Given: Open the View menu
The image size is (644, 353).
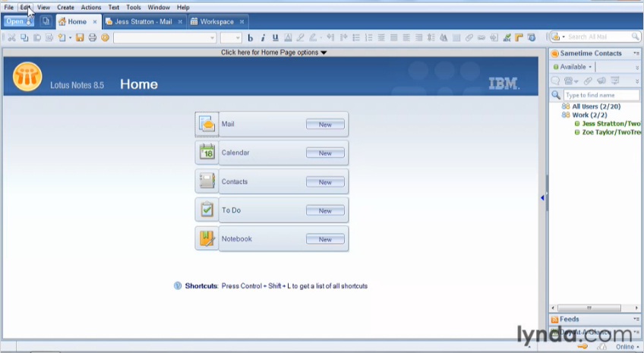Looking at the screenshot, I should pyautogui.click(x=43, y=8).
